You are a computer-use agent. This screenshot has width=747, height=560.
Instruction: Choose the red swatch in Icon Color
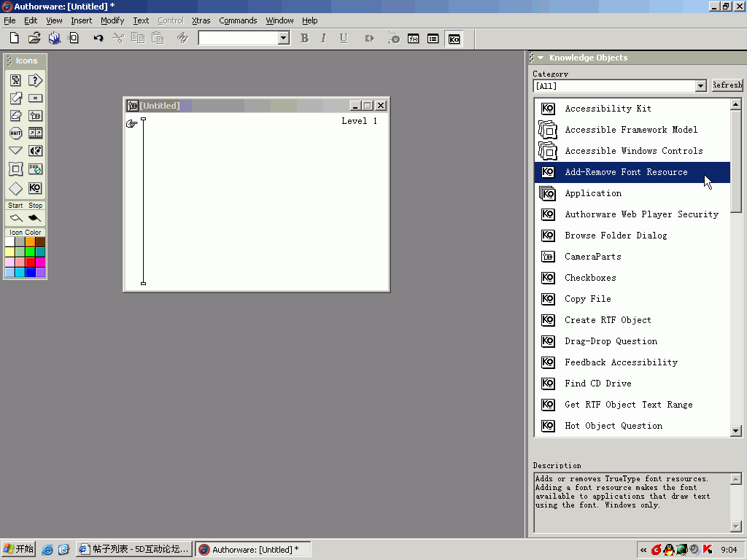click(30, 262)
